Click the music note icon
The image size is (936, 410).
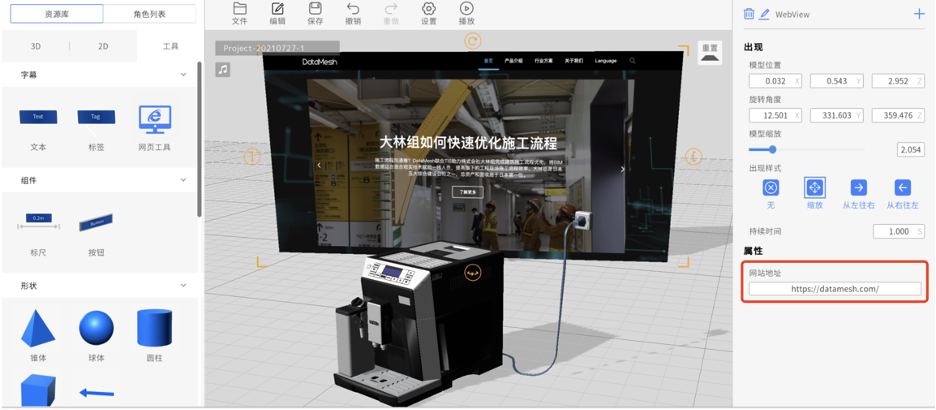[x=223, y=70]
